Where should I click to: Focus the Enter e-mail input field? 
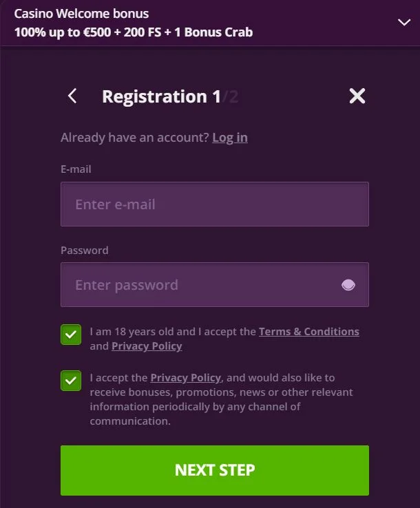(214, 204)
